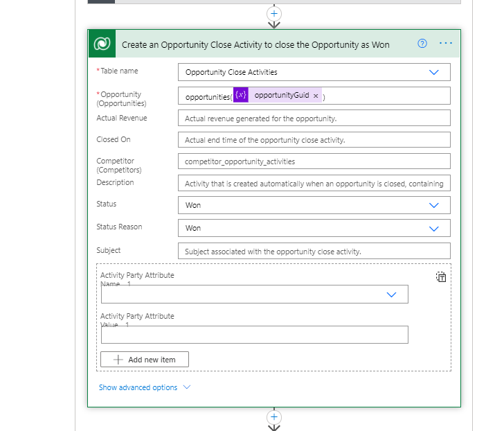Click the Description input field
504x431 pixels.
[x=314, y=183]
